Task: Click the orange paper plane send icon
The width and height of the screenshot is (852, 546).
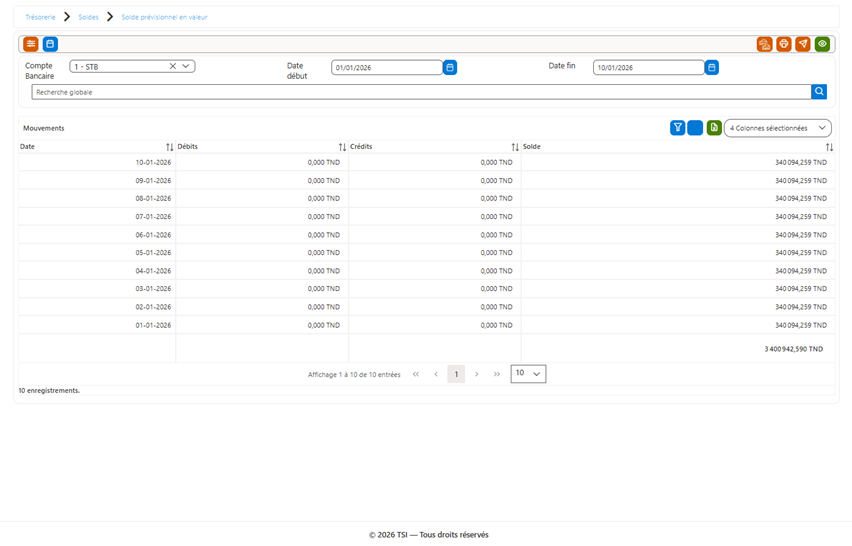Action: tap(803, 44)
